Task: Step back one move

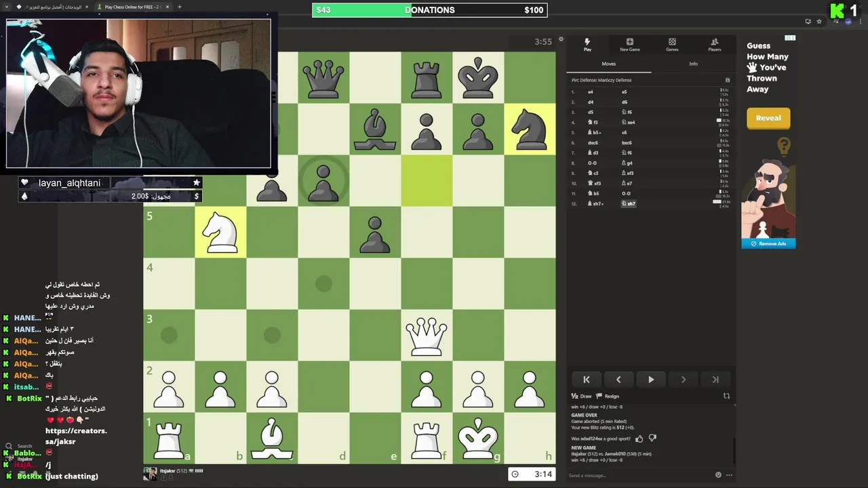Action: tap(618, 380)
